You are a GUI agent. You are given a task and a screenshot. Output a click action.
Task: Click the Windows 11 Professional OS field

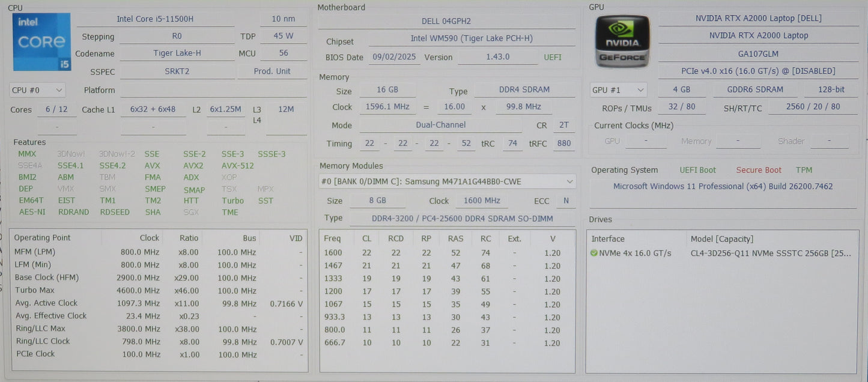[723, 187]
